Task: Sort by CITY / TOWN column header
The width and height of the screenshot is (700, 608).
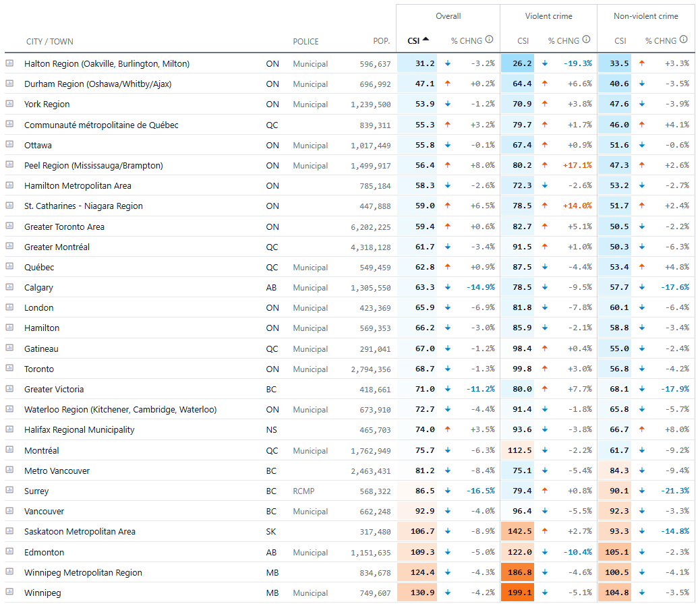Action: point(49,42)
